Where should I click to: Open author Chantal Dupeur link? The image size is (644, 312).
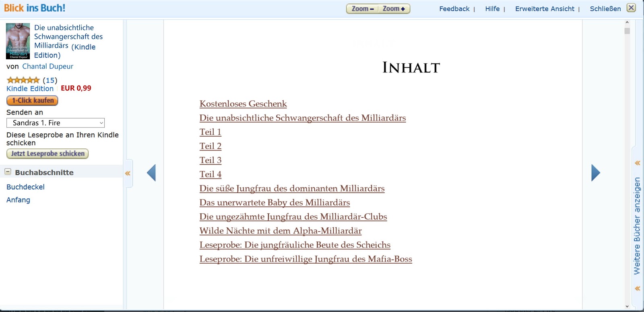[47, 67]
